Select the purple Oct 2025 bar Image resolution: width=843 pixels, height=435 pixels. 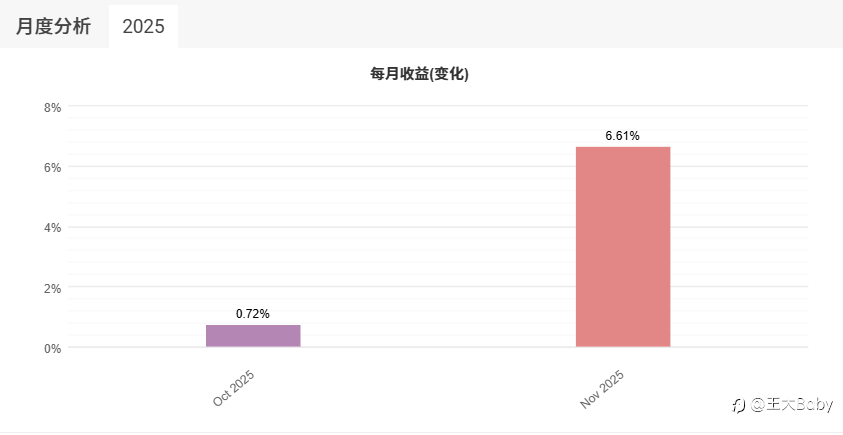[x=253, y=336]
